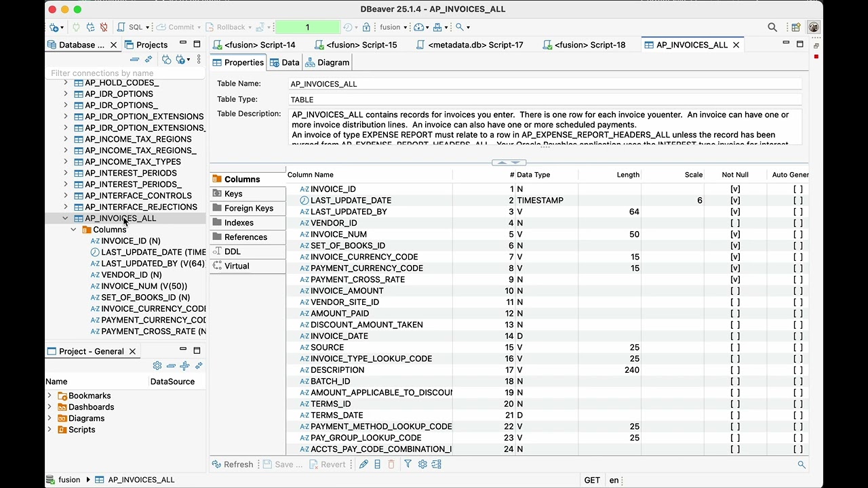Click the gear icon in Project panel
The image size is (868, 488).
click(x=157, y=366)
